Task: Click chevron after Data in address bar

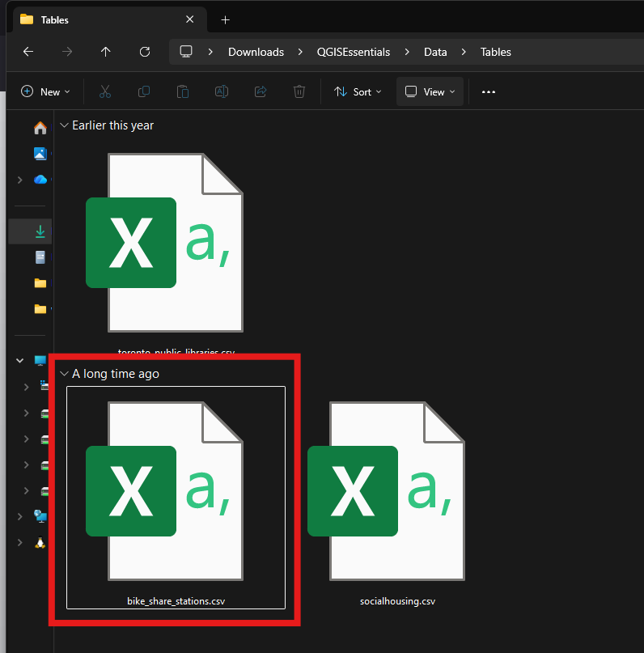Action: click(464, 52)
